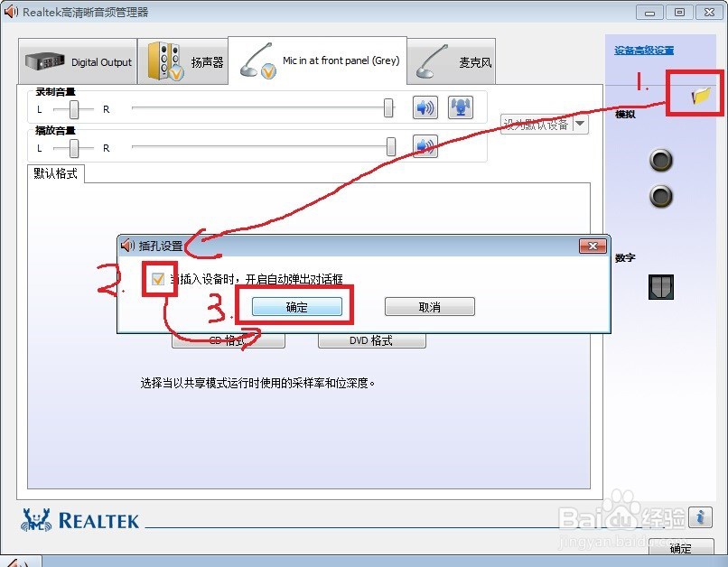The image size is (728, 567).
Task: Maximize the Realtek audio manager window
Action: pyautogui.click(x=679, y=13)
